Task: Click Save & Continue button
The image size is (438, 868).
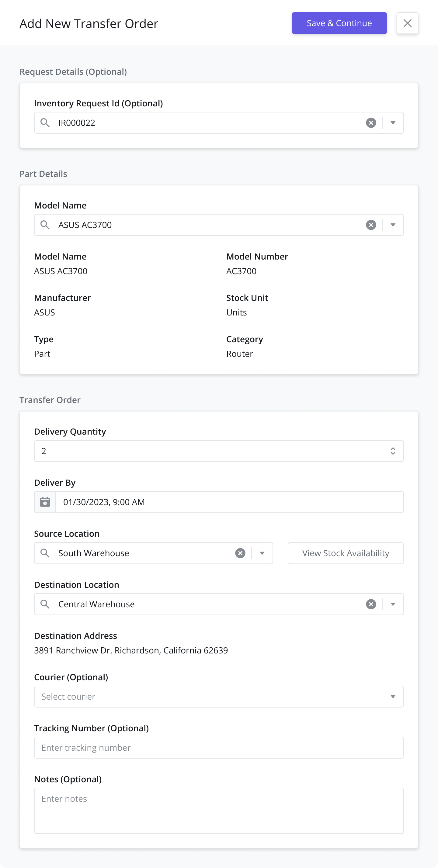Action: tap(339, 23)
